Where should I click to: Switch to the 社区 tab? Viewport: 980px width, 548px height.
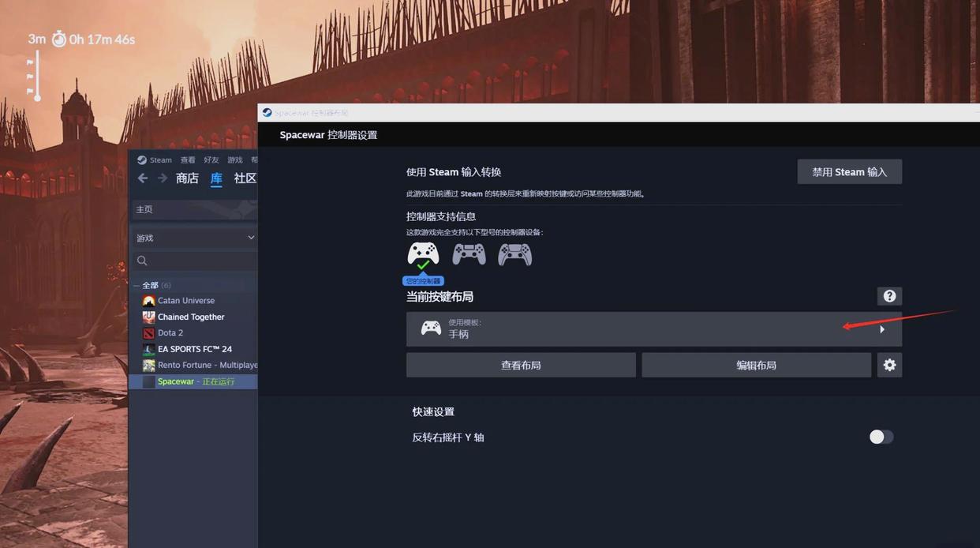pyautogui.click(x=245, y=178)
